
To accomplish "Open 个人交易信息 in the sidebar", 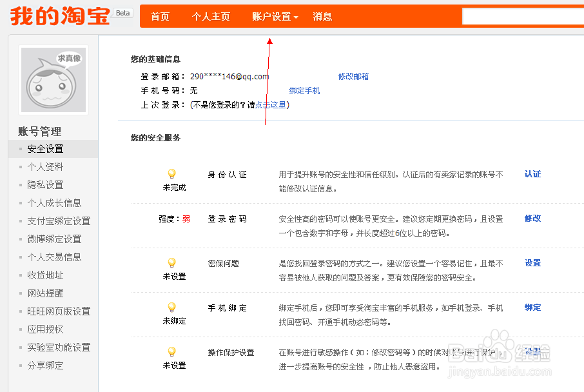I will 54,257.
